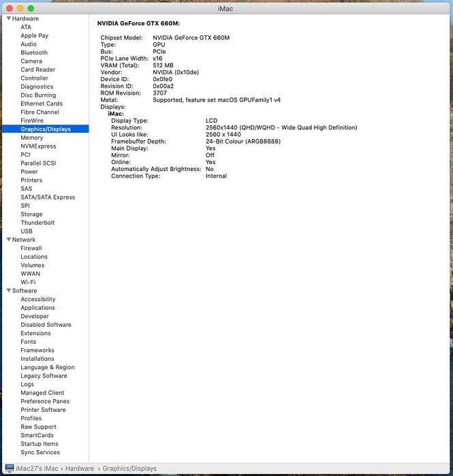
Task: Open the SAS entry
Action: 26,189
